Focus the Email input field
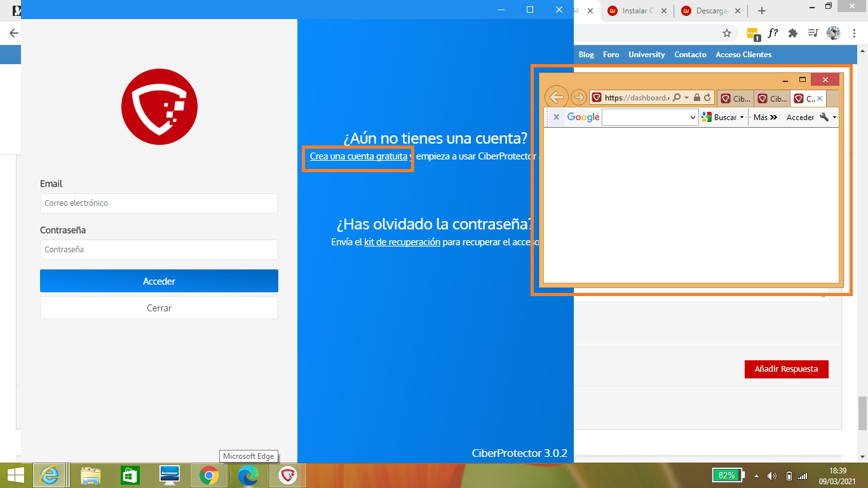This screenshot has width=868, height=488. click(159, 203)
